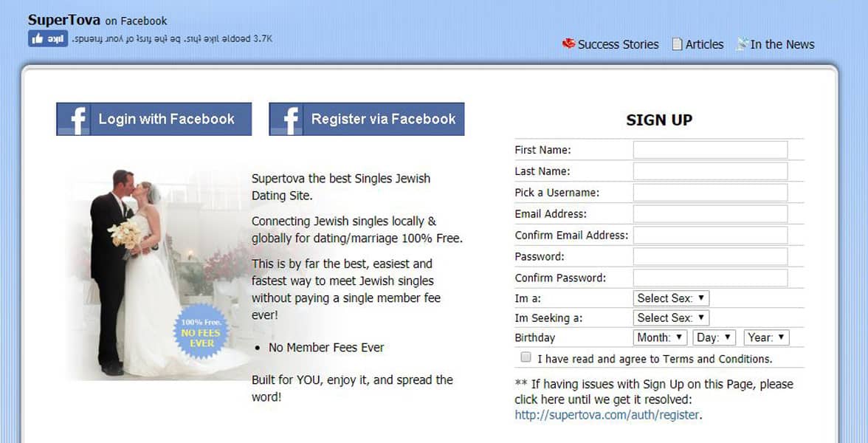Click the "Im Seeking a:" label

(x=548, y=318)
